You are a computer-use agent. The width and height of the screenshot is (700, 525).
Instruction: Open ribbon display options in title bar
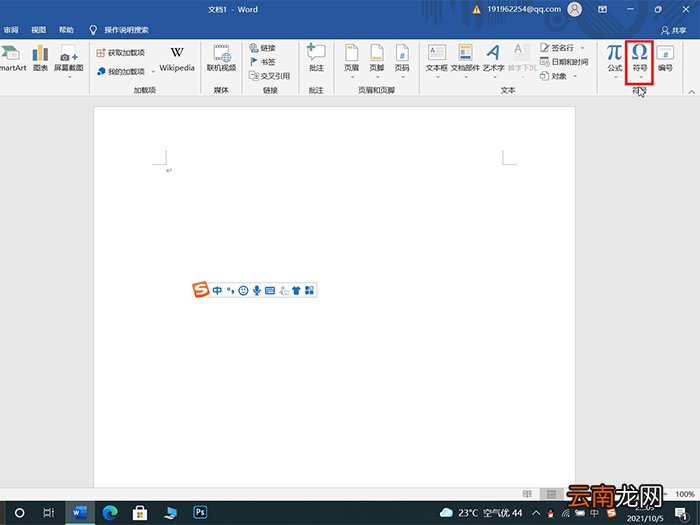click(603, 9)
